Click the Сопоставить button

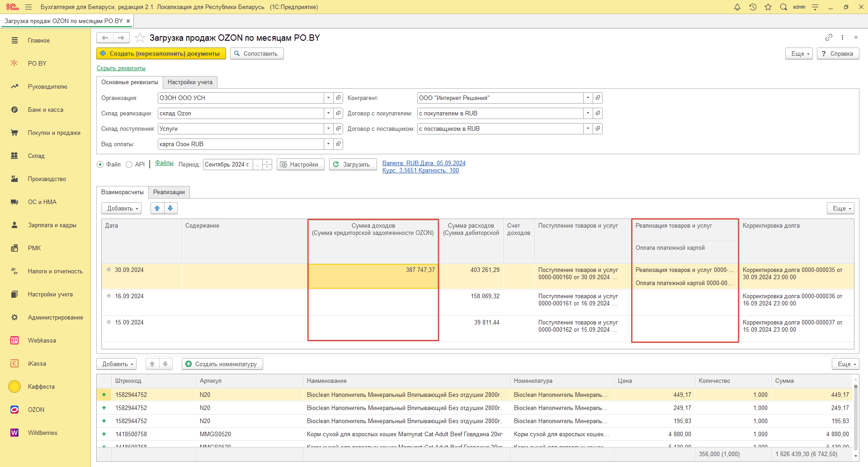pyautogui.click(x=257, y=53)
